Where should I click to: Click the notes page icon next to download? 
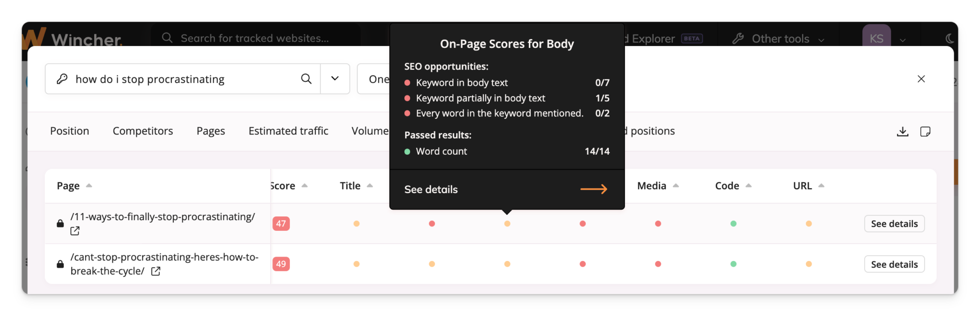(925, 131)
